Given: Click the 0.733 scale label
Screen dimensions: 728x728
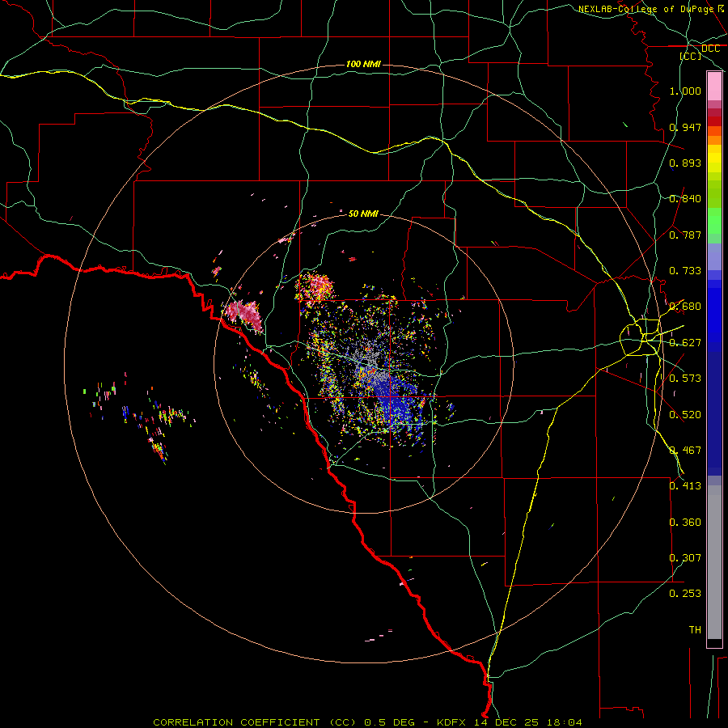Looking at the screenshot, I should tap(685, 271).
